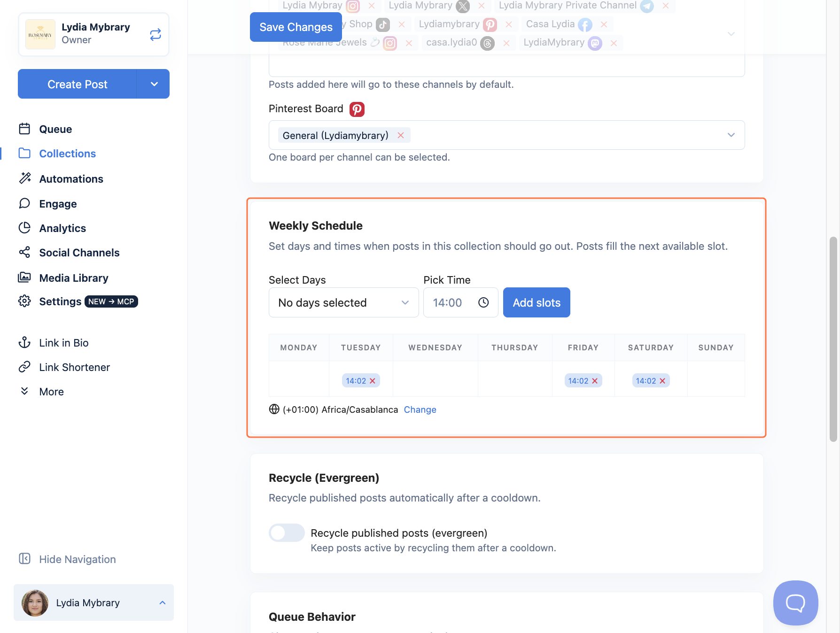Click the Pick Time input field
This screenshot has width=840, height=633.
click(460, 302)
